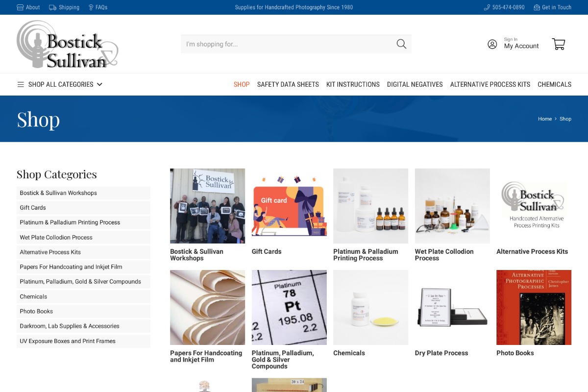Open the Dry Plate Process box thumbnail
588x392 pixels.
tap(452, 307)
